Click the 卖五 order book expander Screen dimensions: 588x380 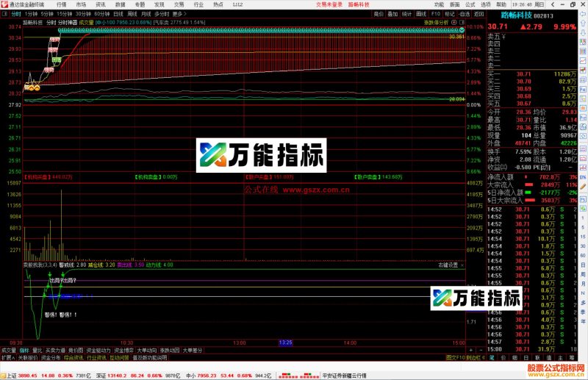[x=497, y=37]
